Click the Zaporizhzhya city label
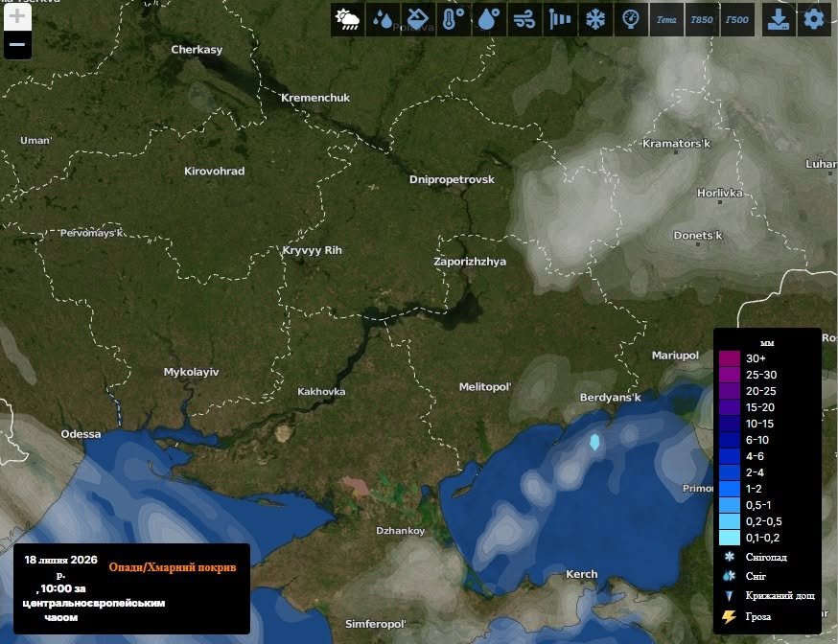Viewport: 838px width, 644px height. pyautogui.click(x=470, y=262)
